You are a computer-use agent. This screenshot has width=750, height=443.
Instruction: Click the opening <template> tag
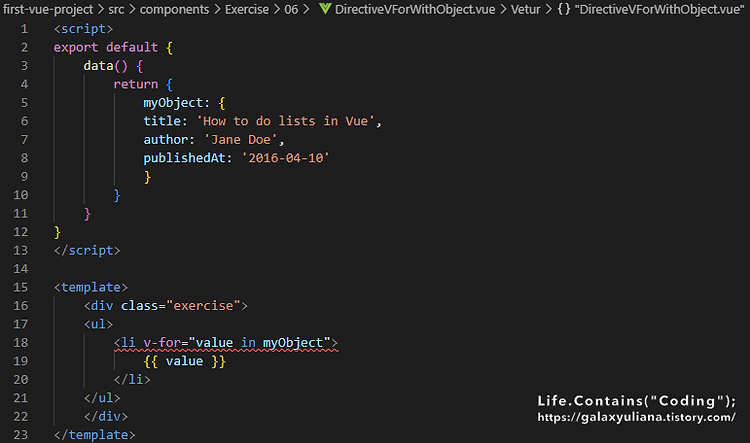click(x=90, y=288)
